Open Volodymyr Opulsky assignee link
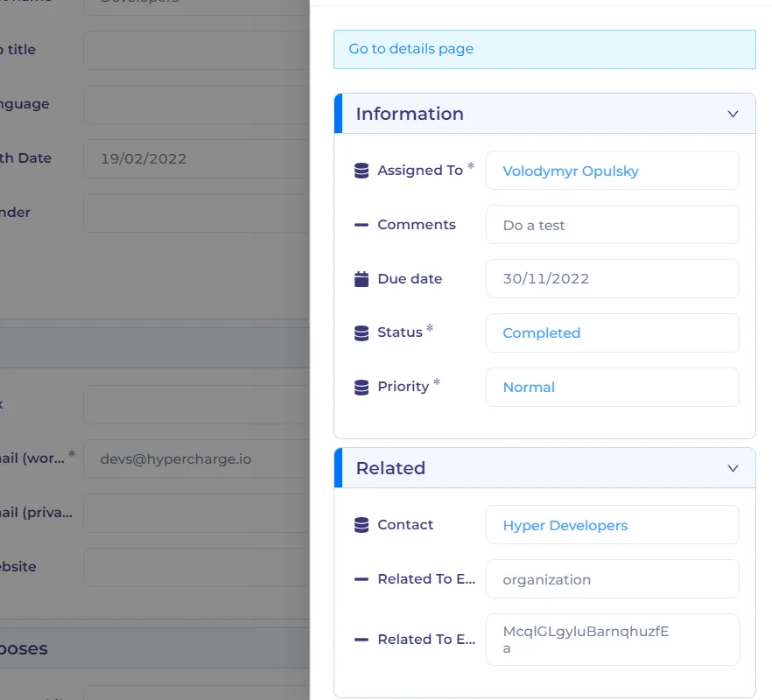The height and width of the screenshot is (700, 772). (x=571, y=171)
